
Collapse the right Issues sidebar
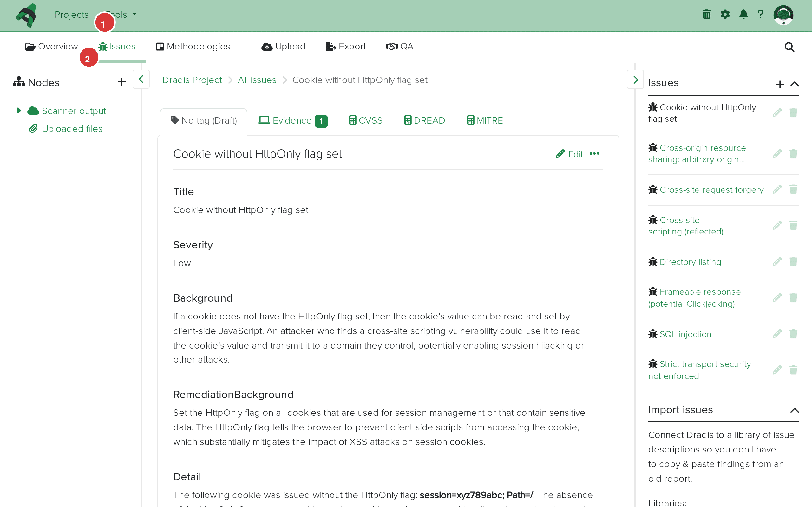[x=635, y=80]
